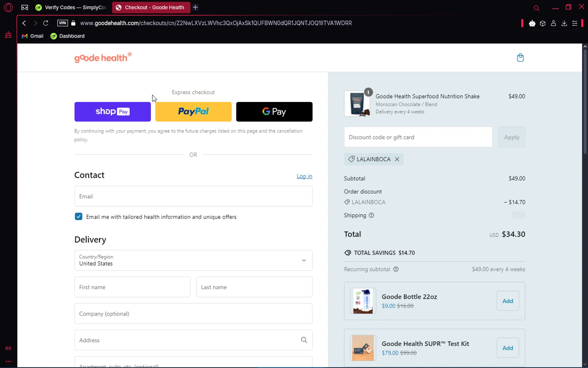The image size is (588, 368).
Task: Focus the Address input field
Action: point(193,340)
